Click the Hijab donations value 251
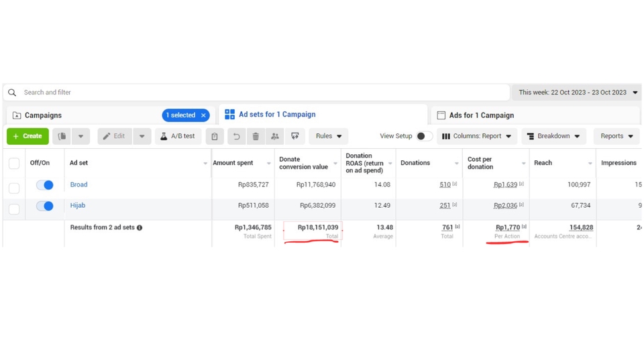 (x=445, y=205)
